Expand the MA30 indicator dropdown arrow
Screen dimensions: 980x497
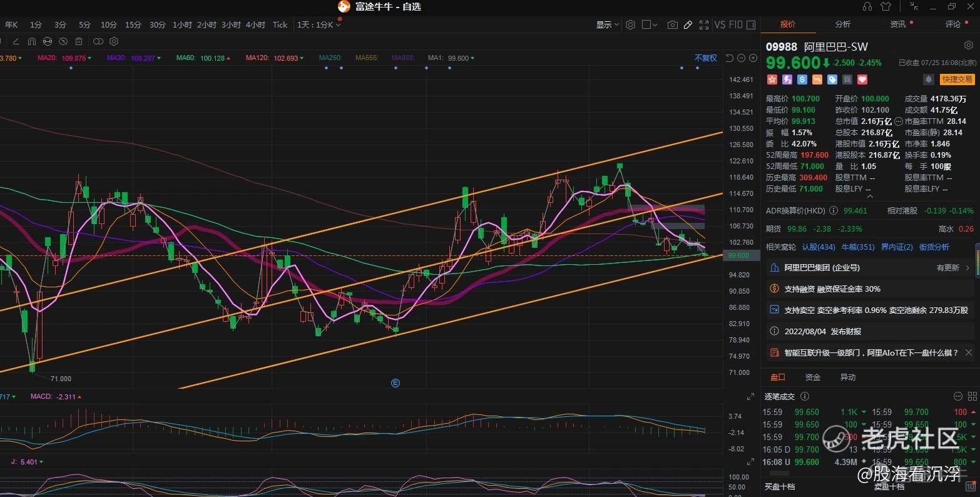point(159,58)
